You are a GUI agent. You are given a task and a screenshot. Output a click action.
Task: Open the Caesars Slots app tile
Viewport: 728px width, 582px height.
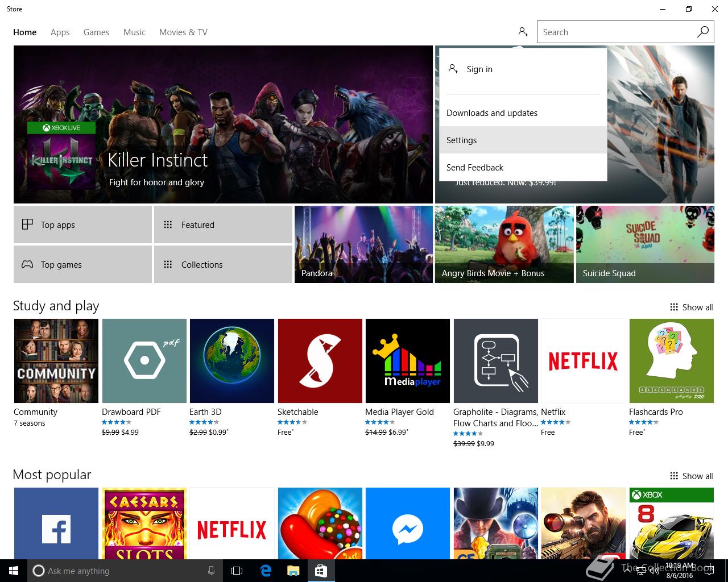(x=144, y=523)
